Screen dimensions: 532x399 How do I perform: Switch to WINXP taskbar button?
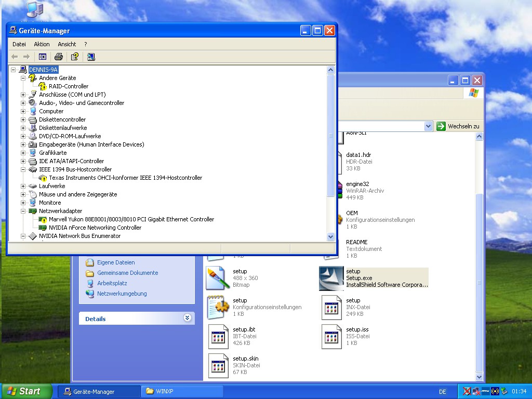182,392
